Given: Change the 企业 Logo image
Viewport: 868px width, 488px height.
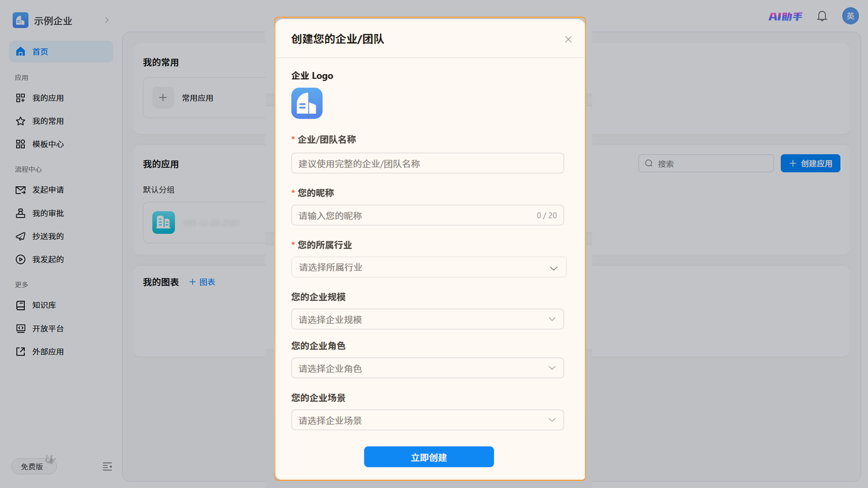Looking at the screenshot, I should (307, 103).
